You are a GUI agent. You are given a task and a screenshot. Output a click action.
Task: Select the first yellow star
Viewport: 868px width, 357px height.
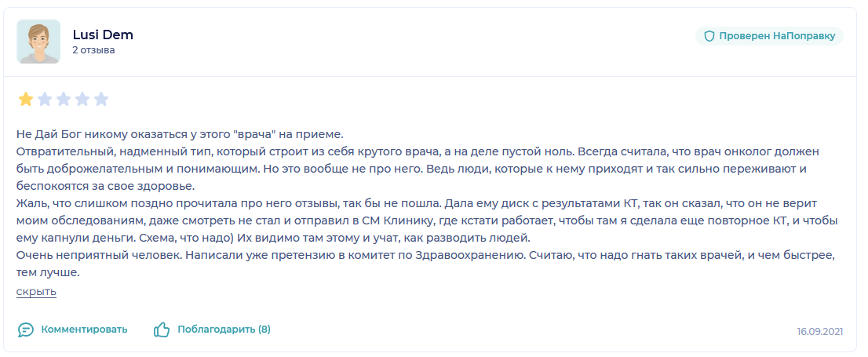click(25, 100)
